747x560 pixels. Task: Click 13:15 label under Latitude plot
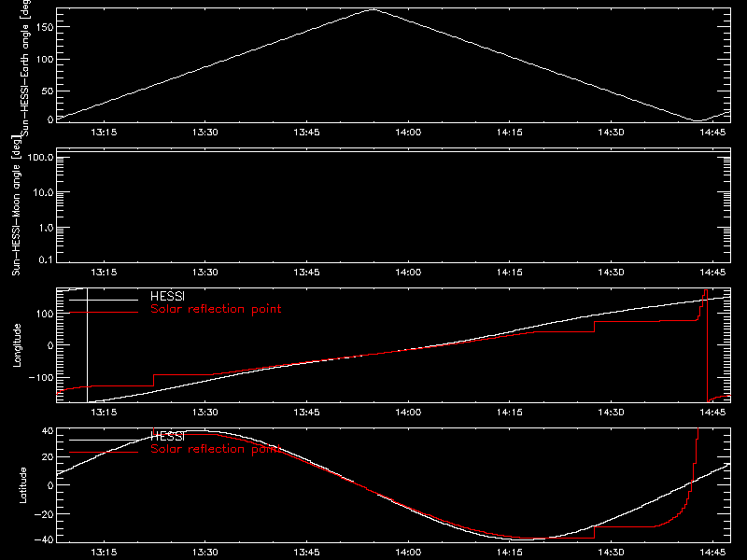[104, 553]
